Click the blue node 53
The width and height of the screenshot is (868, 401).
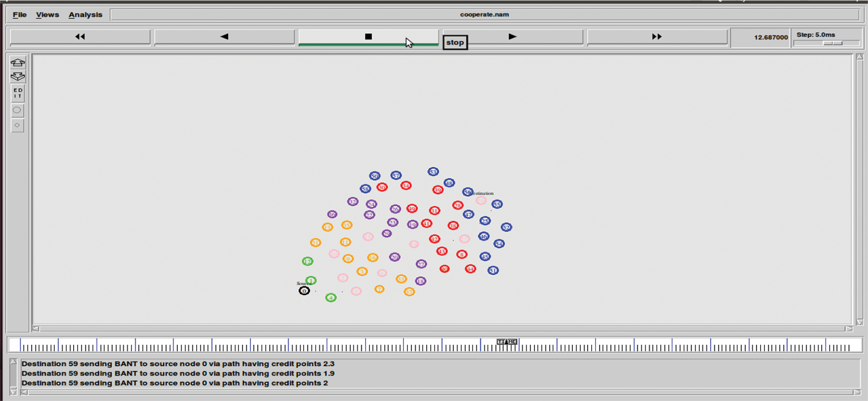point(433,172)
